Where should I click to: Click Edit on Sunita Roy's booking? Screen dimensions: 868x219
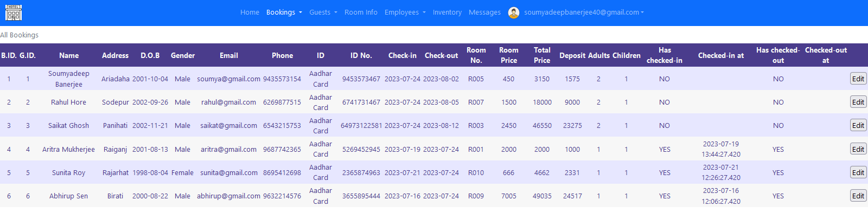point(858,172)
